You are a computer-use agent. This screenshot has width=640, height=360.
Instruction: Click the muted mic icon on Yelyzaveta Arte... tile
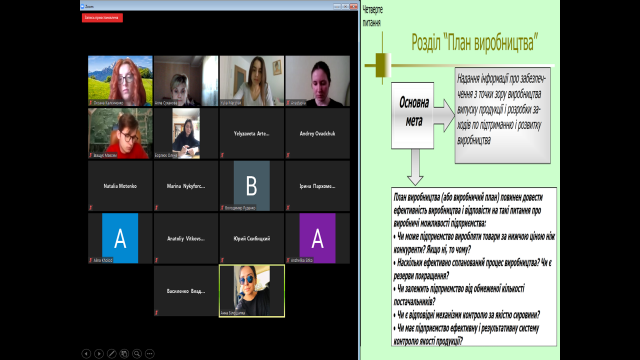[222, 155]
